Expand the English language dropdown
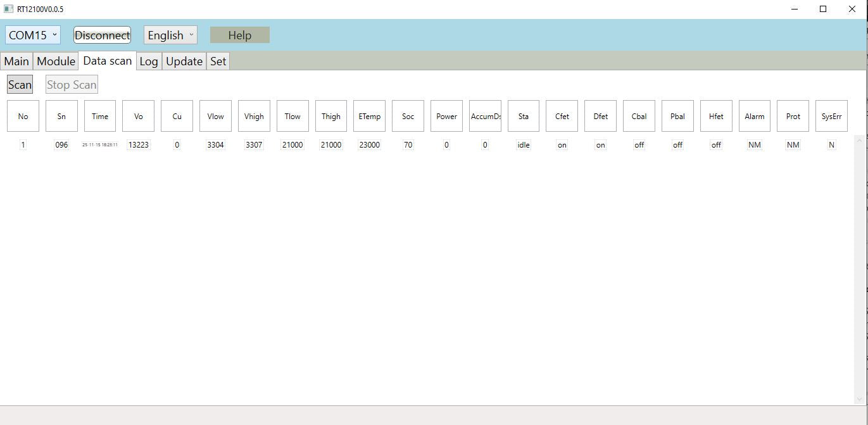Image resolution: width=868 pixels, height=425 pixels. [x=170, y=35]
